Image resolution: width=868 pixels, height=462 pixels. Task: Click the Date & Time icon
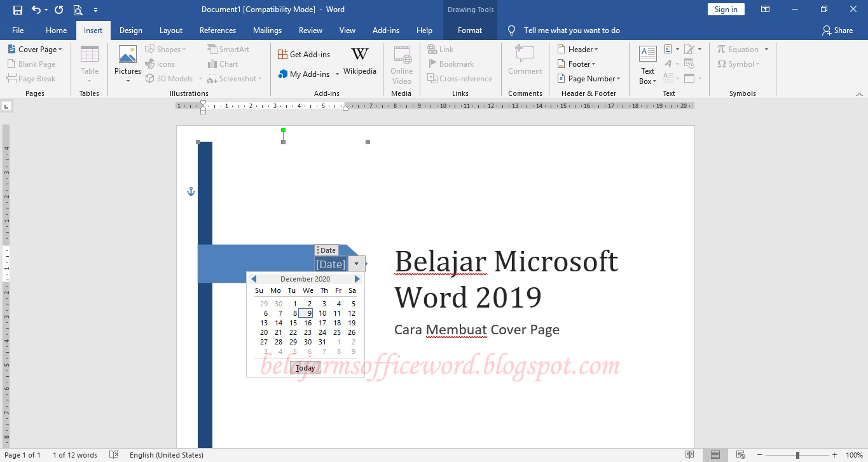tap(691, 64)
